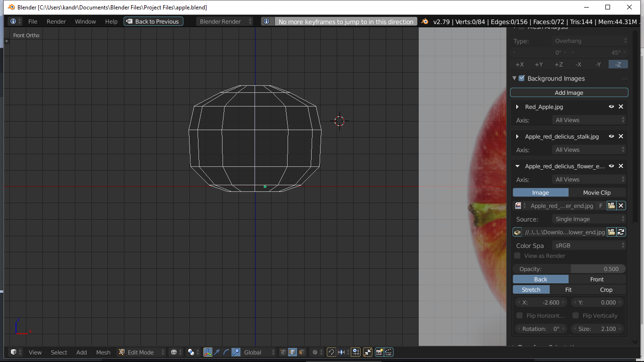Open the Axis dropdown under Red_Apple.jpg
The image size is (644, 362).
pyautogui.click(x=589, y=120)
